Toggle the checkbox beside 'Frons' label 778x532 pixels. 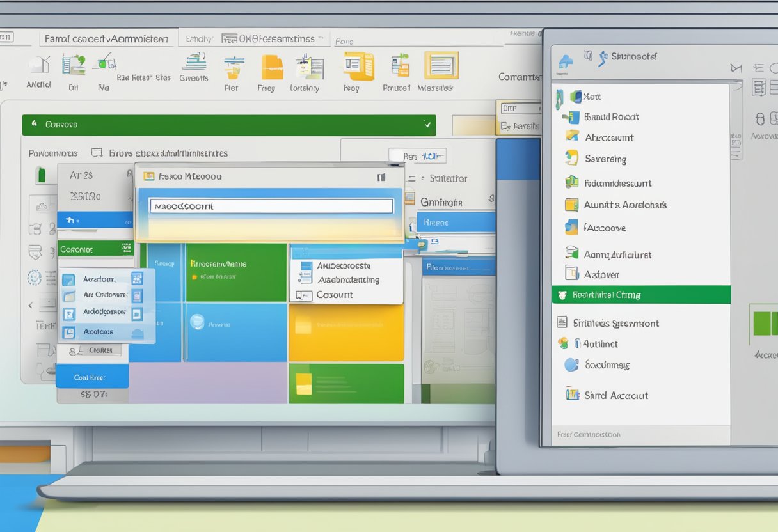coord(97,153)
